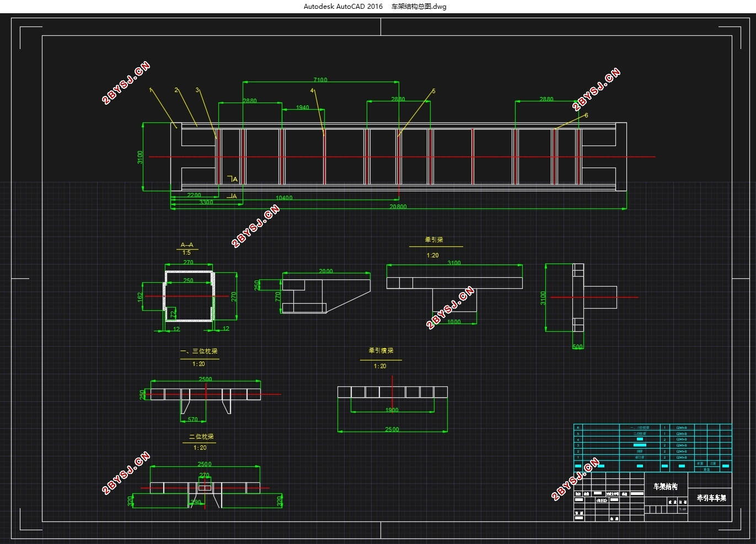Image resolution: width=756 pixels, height=544 pixels.
Task: Select Q345-B material in parts list row 6
Action: tap(682, 428)
